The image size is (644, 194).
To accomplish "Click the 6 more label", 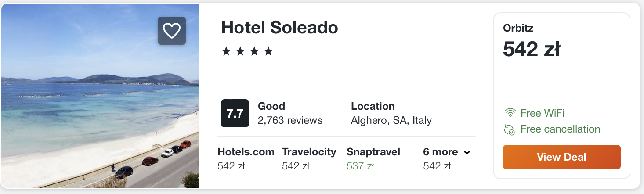I will 440,152.
